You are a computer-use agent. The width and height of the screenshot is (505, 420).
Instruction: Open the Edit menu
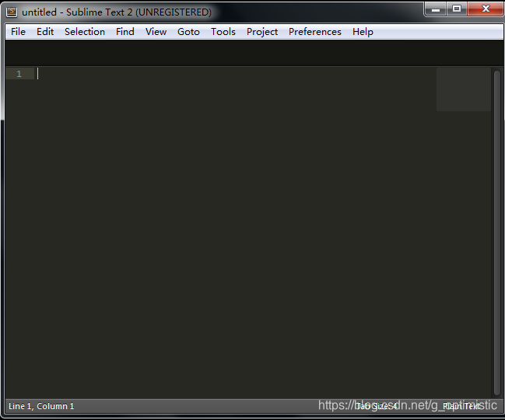click(45, 32)
